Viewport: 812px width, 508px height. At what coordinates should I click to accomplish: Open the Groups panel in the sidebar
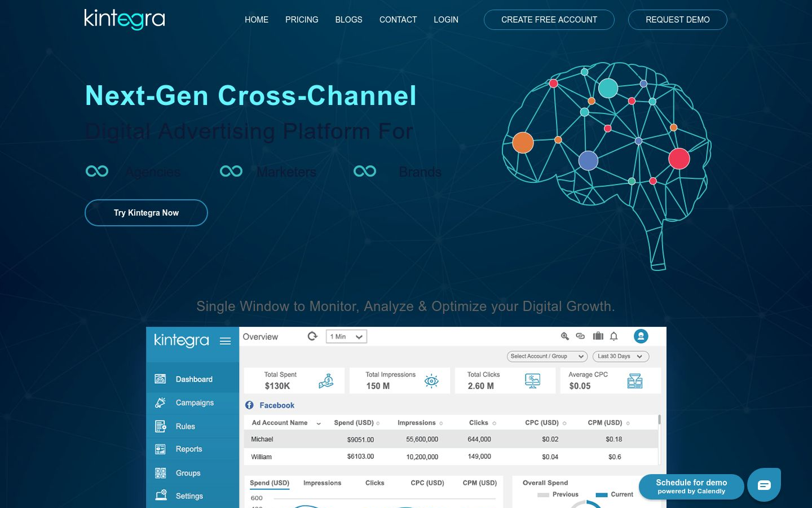point(187,472)
